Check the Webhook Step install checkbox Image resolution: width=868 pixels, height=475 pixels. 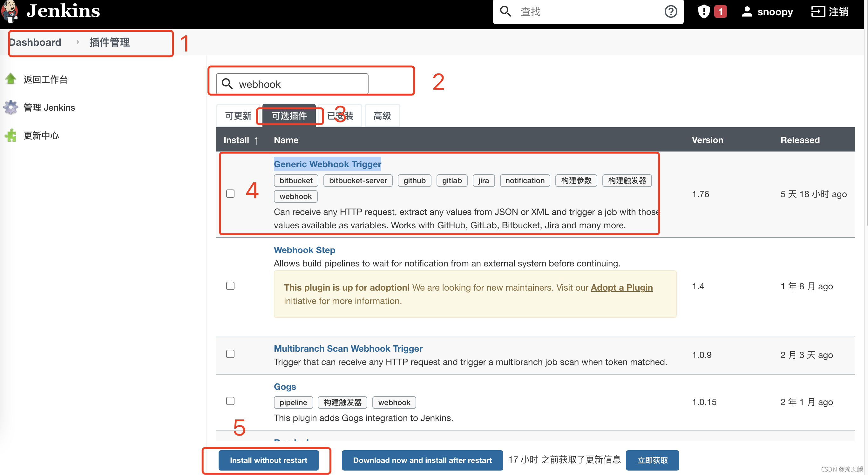point(230,286)
